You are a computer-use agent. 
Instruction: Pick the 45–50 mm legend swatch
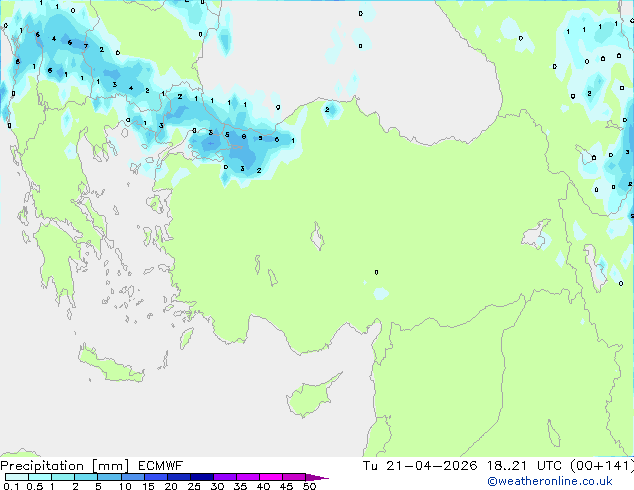294,477
